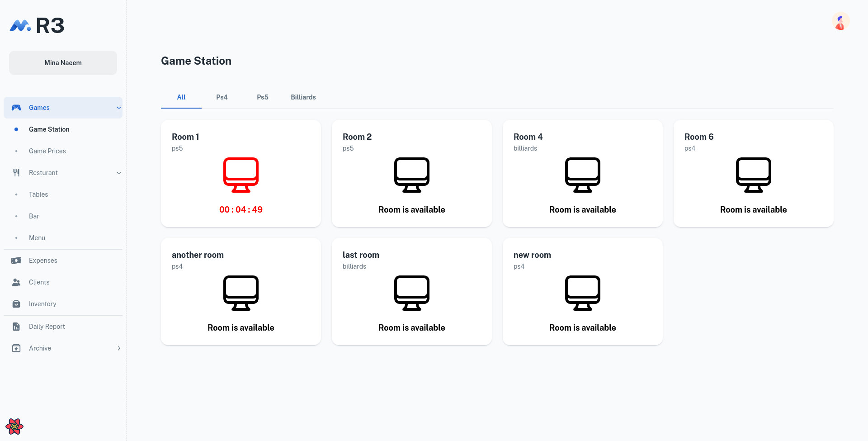Select the Ps5 filter tab
The image size is (868, 441).
tap(262, 97)
